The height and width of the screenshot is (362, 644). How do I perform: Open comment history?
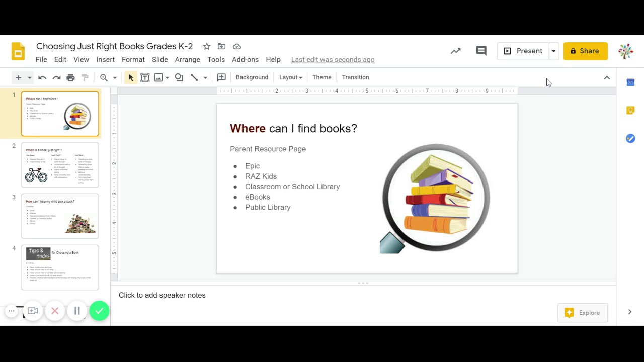(x=481, y=51)
